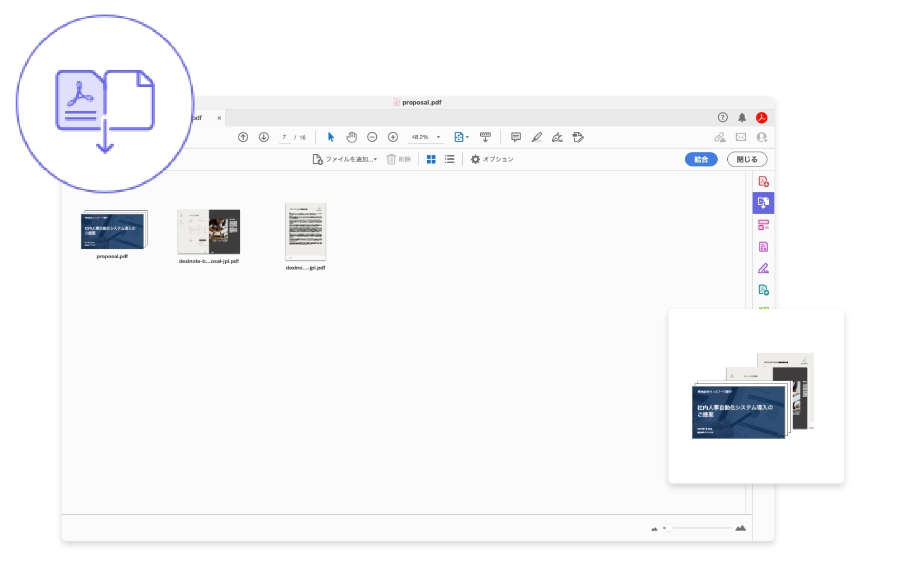The height and width of the screenshot is (588, 900).
Task: Click the share link icon
Action: [720, 137]
